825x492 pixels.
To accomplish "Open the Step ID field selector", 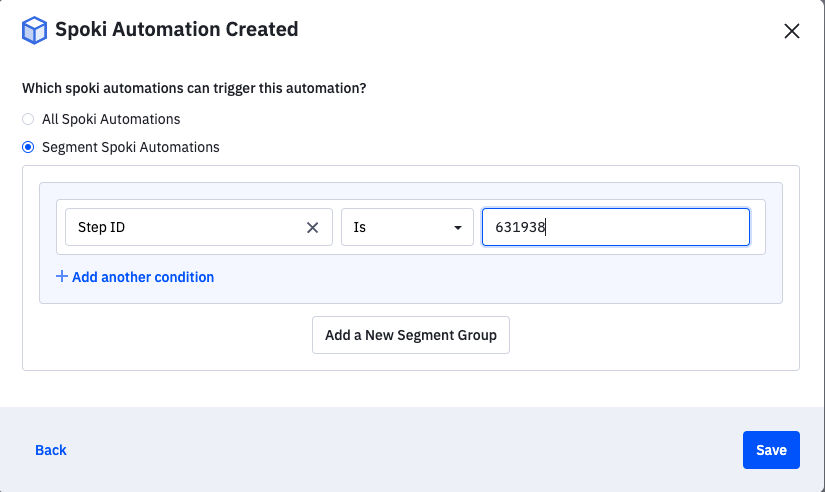I will click(185, 227).
